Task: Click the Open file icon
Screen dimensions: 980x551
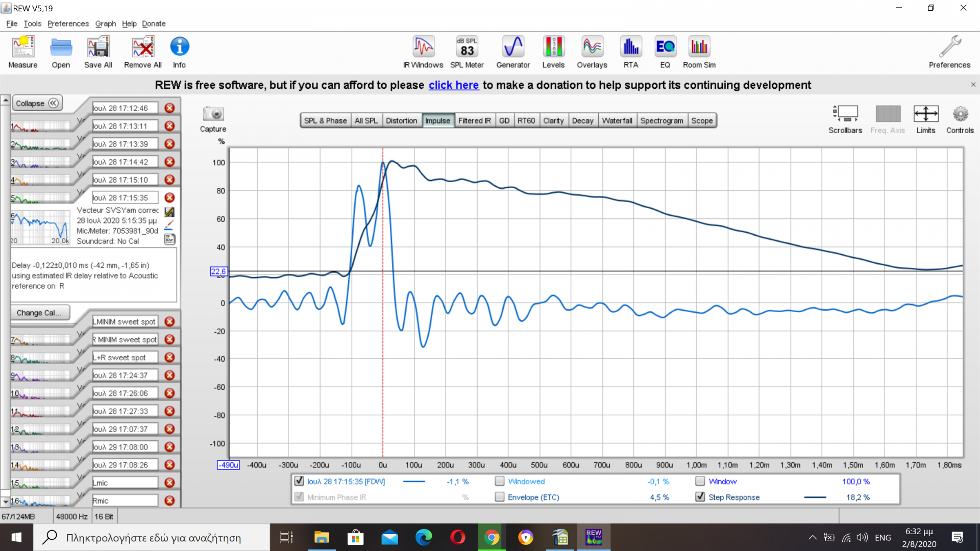Action: 61,52
